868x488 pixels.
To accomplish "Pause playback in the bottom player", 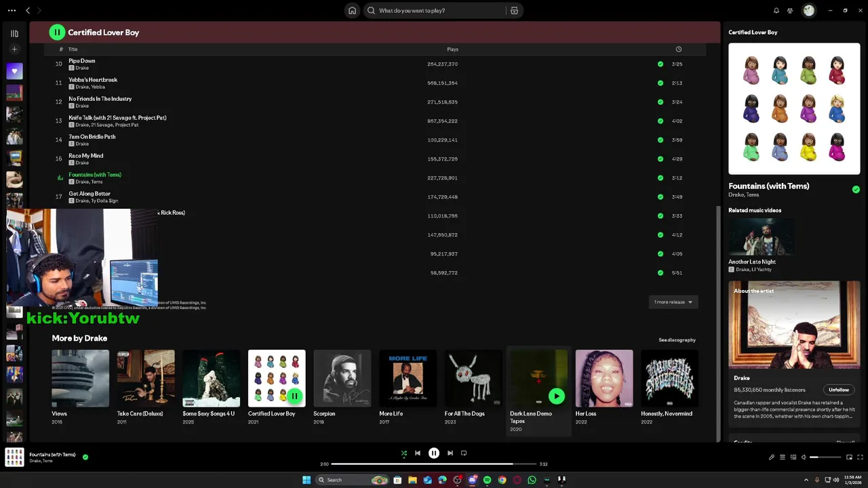I will point(434,453).
